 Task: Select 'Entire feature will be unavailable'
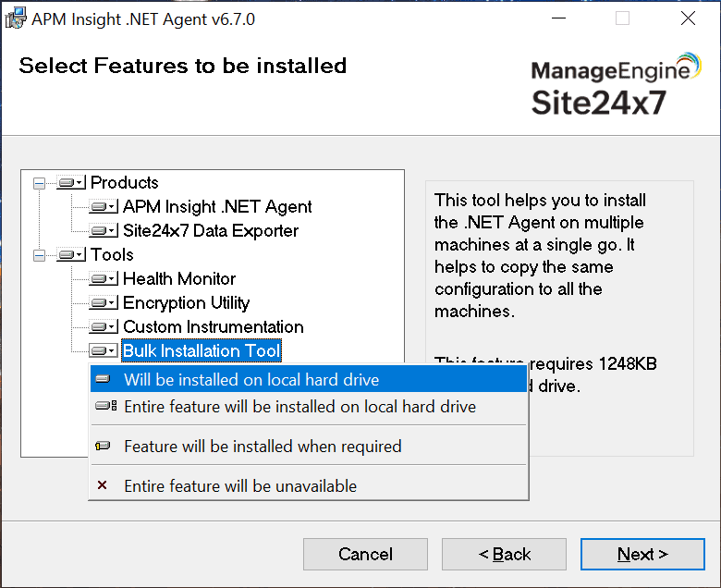pos(240,486)
